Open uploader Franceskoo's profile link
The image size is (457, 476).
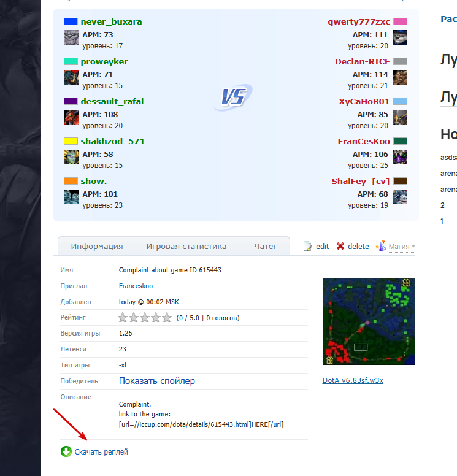[136, 286]
